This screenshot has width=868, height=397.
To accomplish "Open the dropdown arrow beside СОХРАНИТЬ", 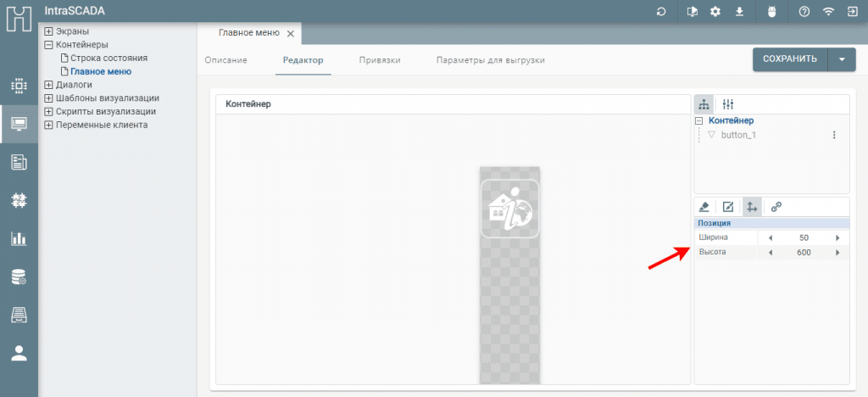I will click(x=842, y=59).
